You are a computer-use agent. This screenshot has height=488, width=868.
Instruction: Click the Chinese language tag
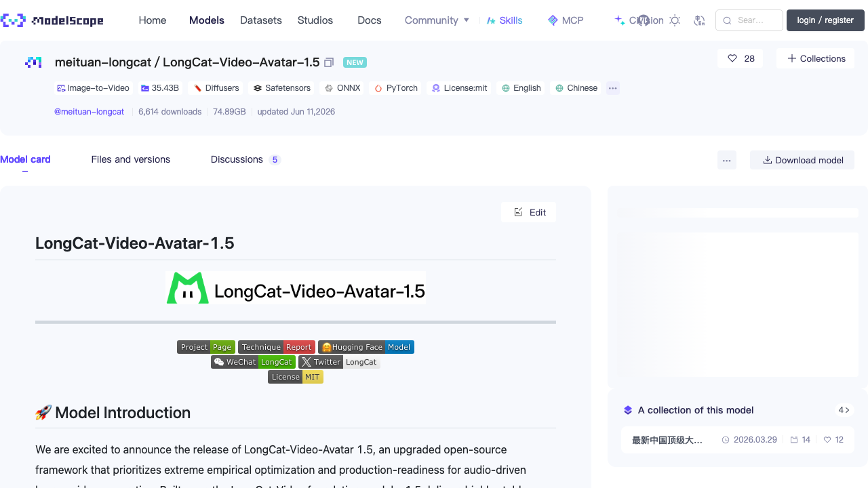click(x=576, y=88)
